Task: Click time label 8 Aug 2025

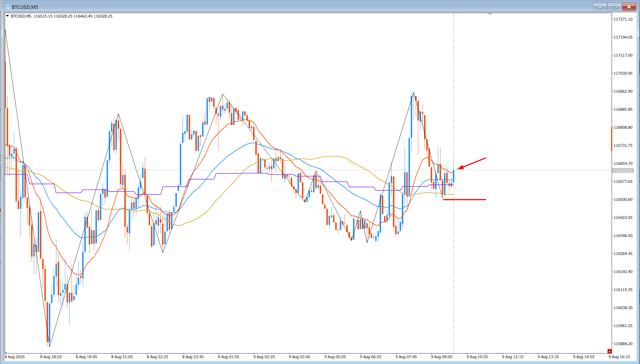Action: [x=15, y=357]
